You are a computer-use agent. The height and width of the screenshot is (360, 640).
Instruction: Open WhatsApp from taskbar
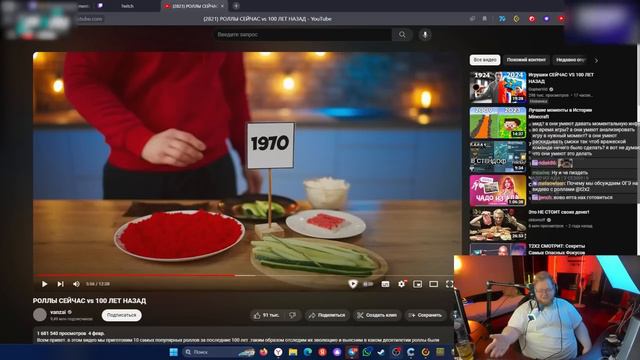pos(367,352)
